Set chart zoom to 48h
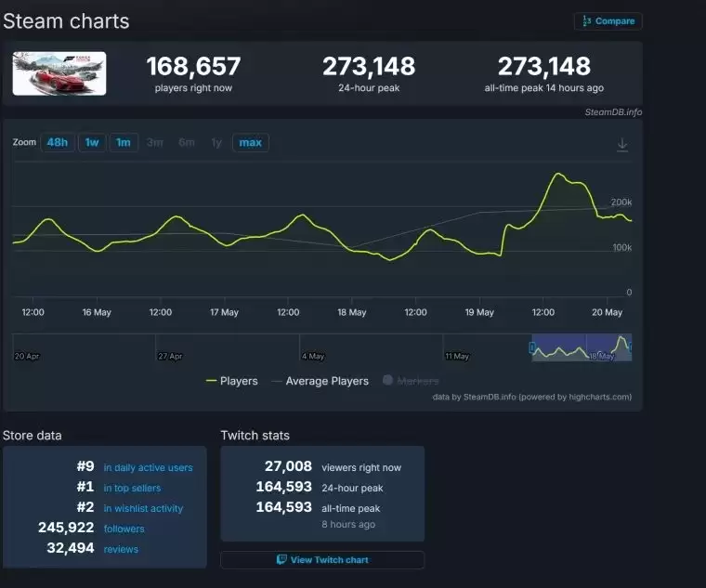Screen dimensions: 706x588 tap(58, 143)
